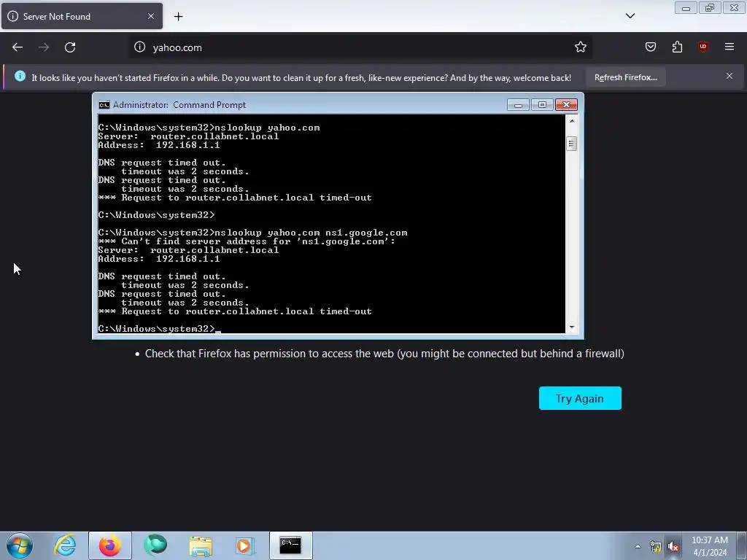The image size is (747, 560).
Task: Open the Windows Start menu
Action: 20,545
